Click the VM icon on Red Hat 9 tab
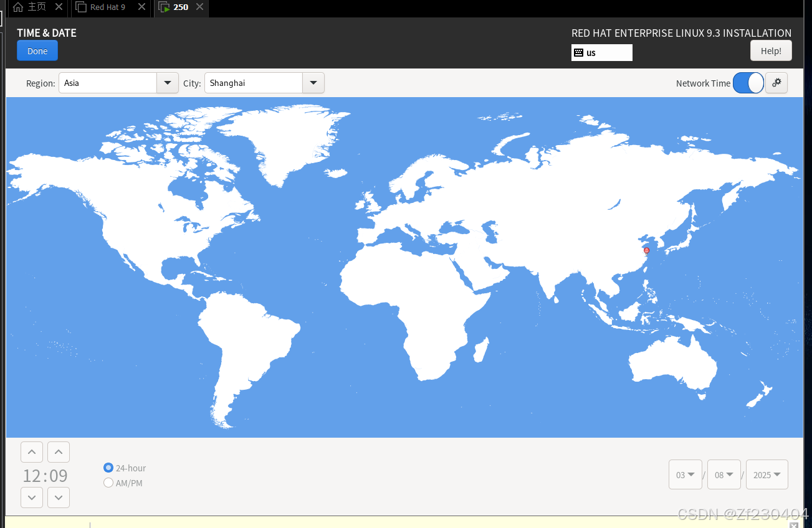The height and width of the screenshot is (528, 812). pyautogui.click(x=81, y=7)
